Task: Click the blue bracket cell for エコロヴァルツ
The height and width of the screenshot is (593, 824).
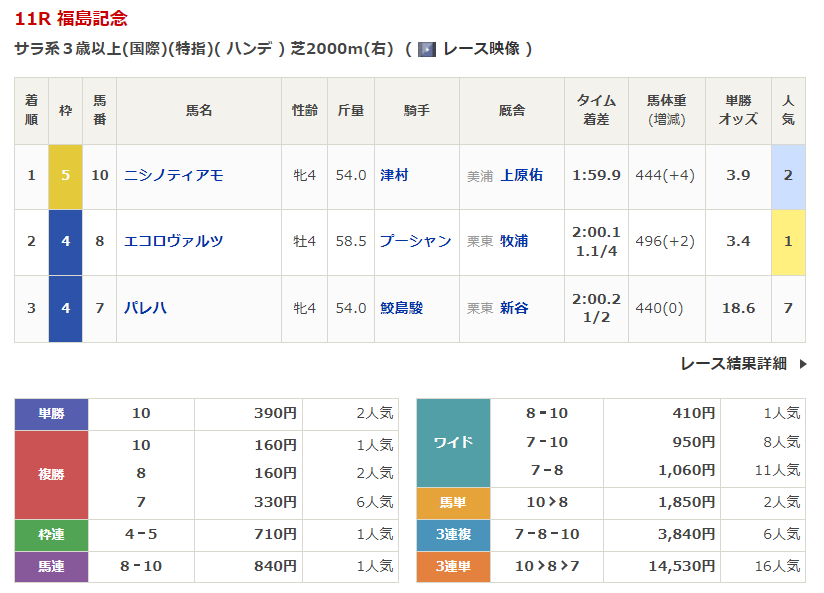Action: pos(65,241)
